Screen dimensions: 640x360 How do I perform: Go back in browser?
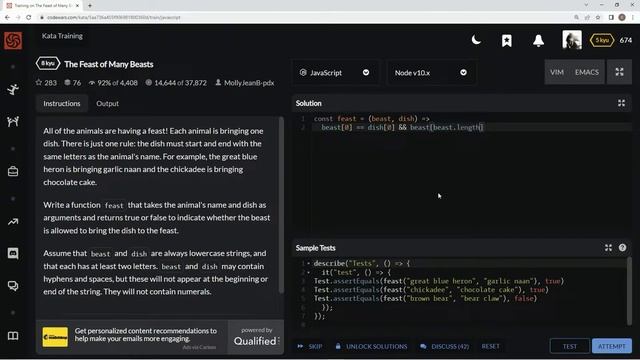pos(7,17)
